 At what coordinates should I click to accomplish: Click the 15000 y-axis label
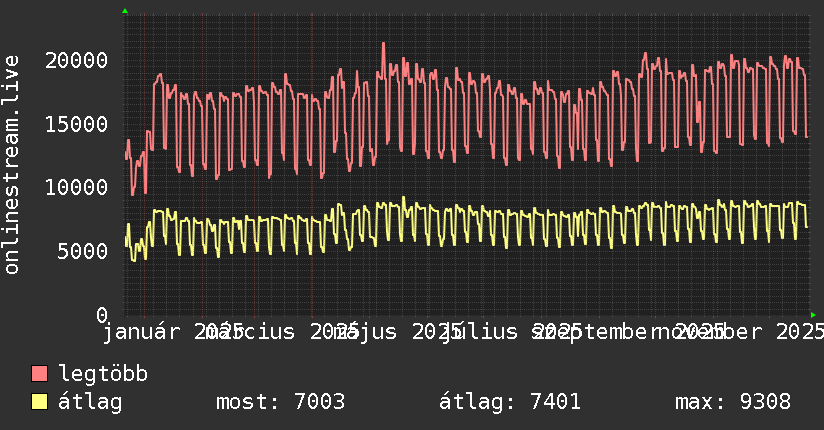tap(77, 125)
